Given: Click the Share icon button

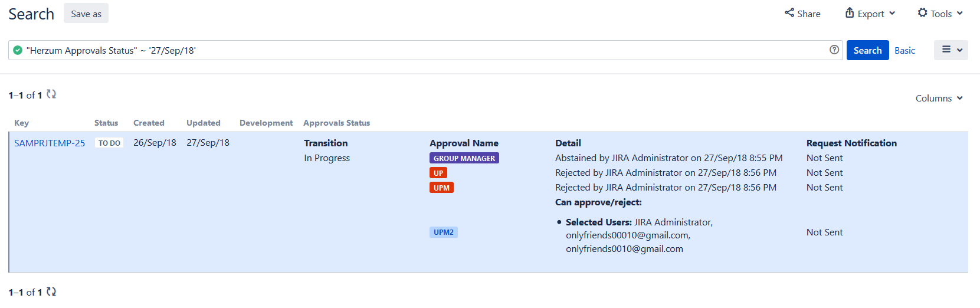Looking at the screenshot, I should [802, 14].
